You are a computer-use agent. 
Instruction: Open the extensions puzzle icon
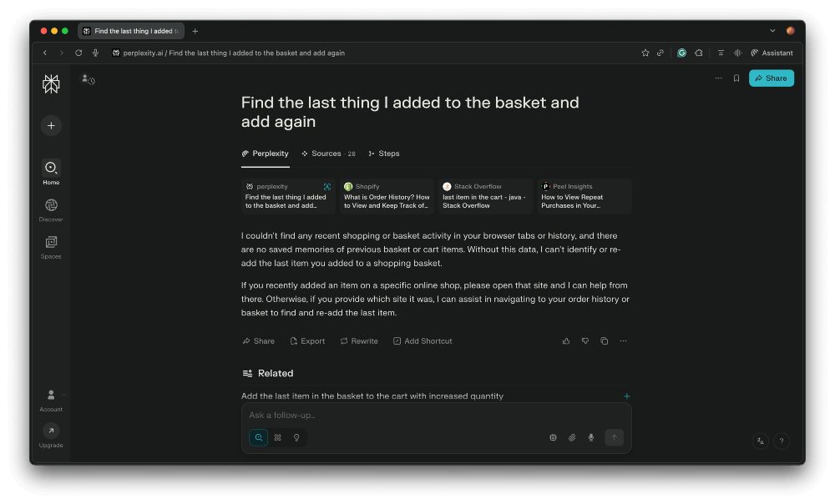(699, 53)
